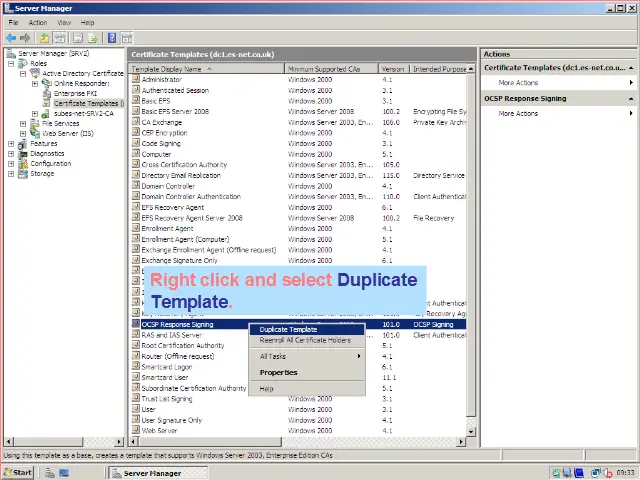Click the File Services role icon
Image resolution: width=640 pixels, height=480 pixels.
click(35, 123)
